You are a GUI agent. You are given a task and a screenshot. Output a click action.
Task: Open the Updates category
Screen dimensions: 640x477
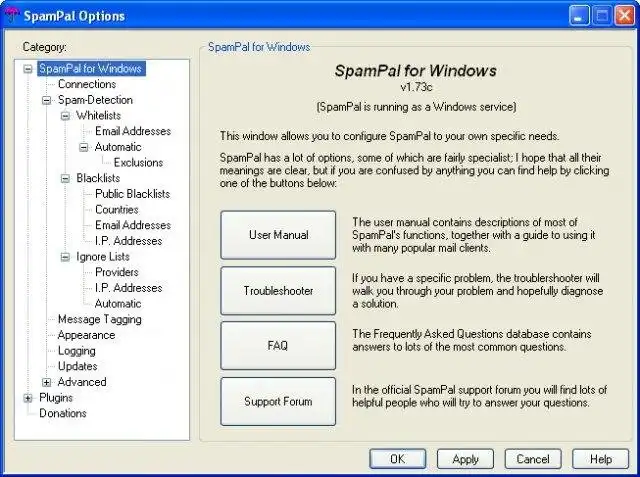(78, 366)
